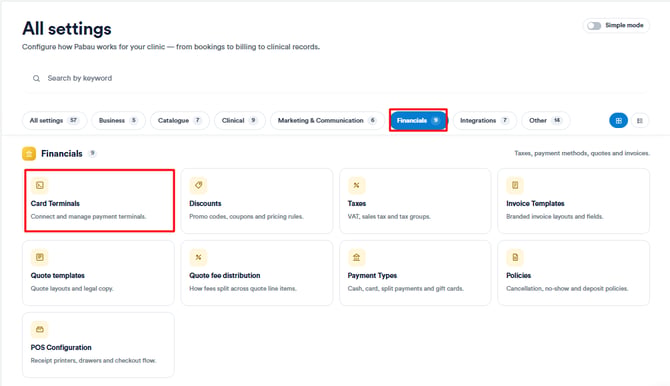
Task: Click the Taxes percent icon
Action: pyautogui.click(x=356, y=185)
